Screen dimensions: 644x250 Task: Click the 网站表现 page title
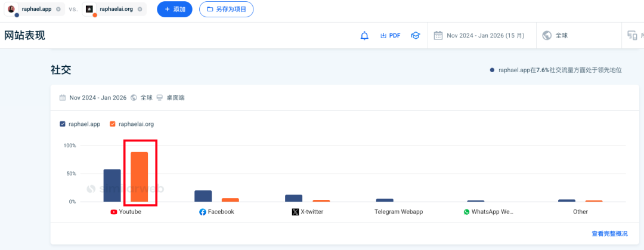(24, 35)
